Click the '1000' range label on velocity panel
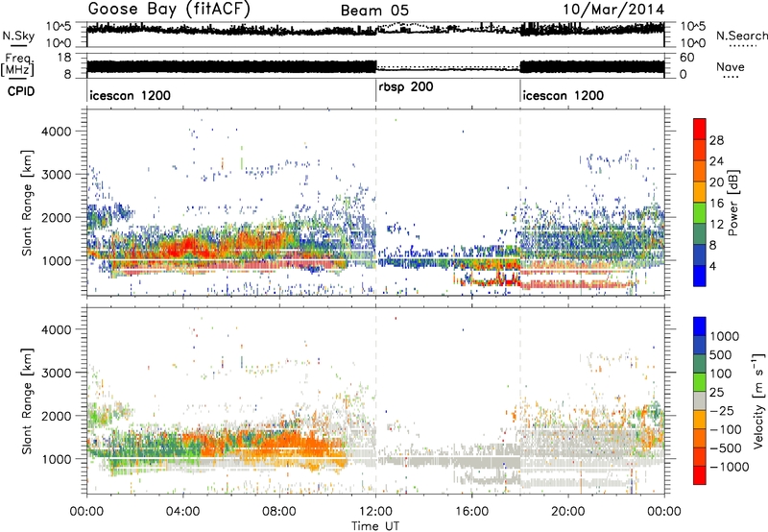This screenshot has height=532, width=768. coord(56,459)
